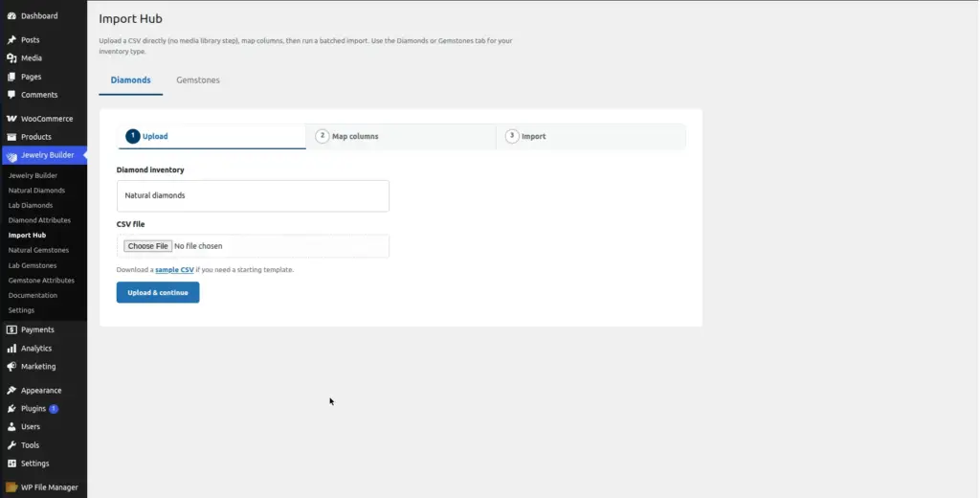Open the Analytics bar chart icon

tap(11, 348)
